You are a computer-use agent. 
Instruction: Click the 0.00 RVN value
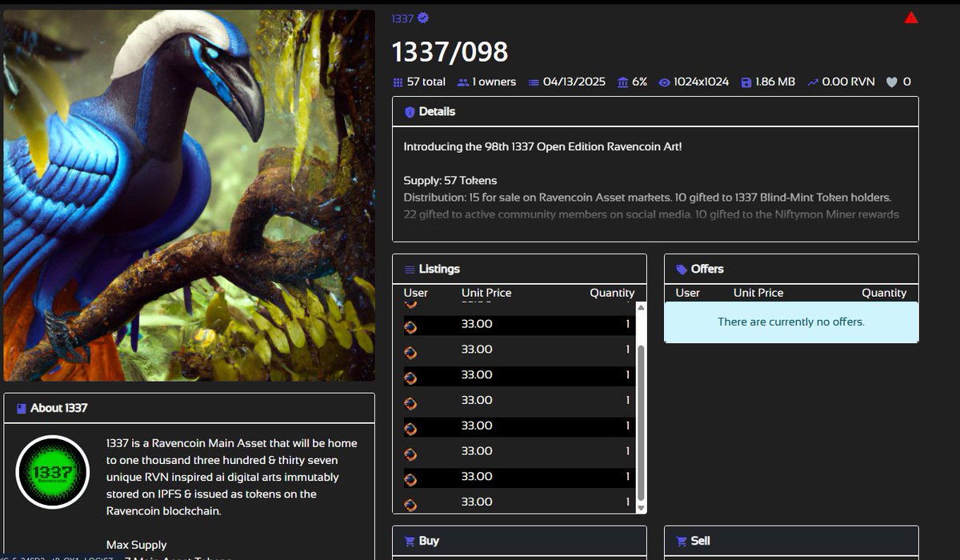(848, 82)
